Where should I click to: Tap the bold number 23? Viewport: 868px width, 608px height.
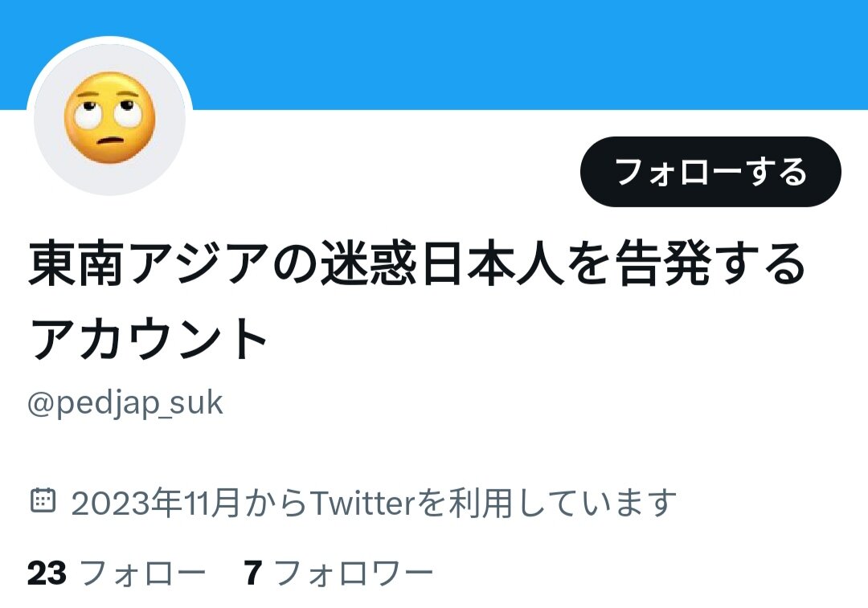[x=47, y=573]
